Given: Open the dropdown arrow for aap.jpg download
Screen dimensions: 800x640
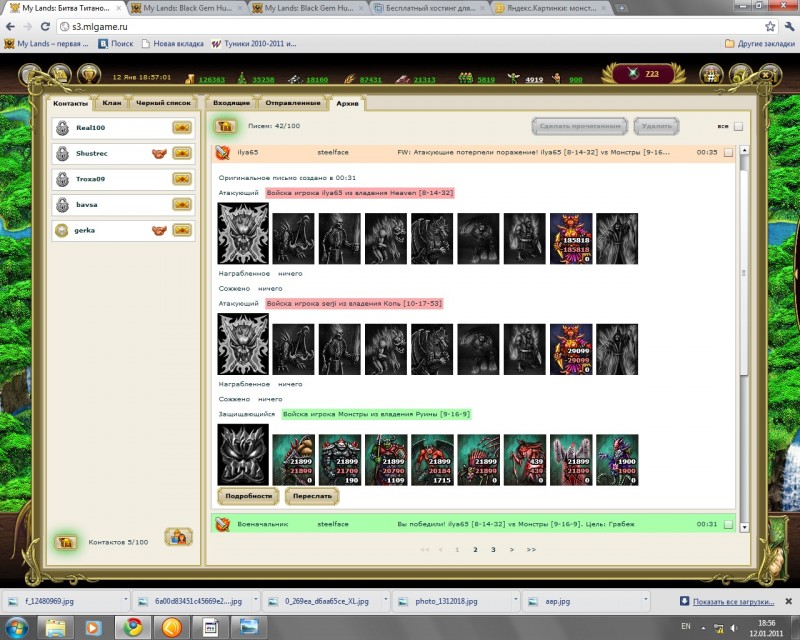Looking at the screenshot, I should 645,600.
